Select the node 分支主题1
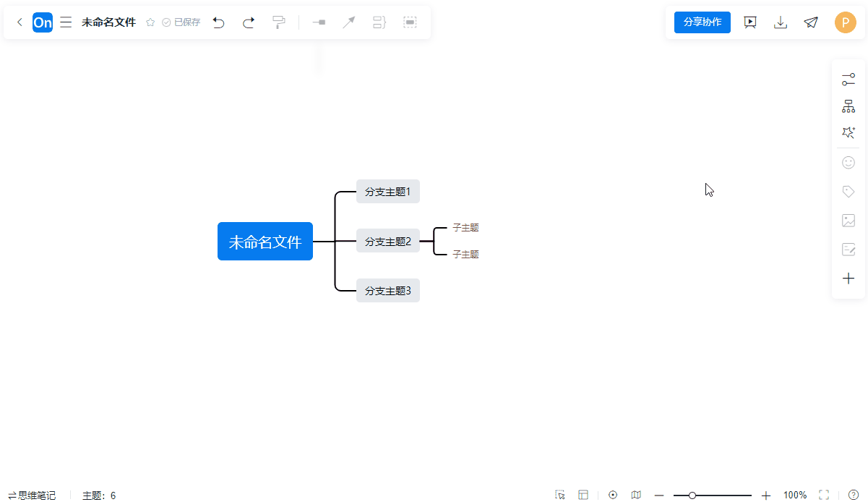 pos(388,192)
